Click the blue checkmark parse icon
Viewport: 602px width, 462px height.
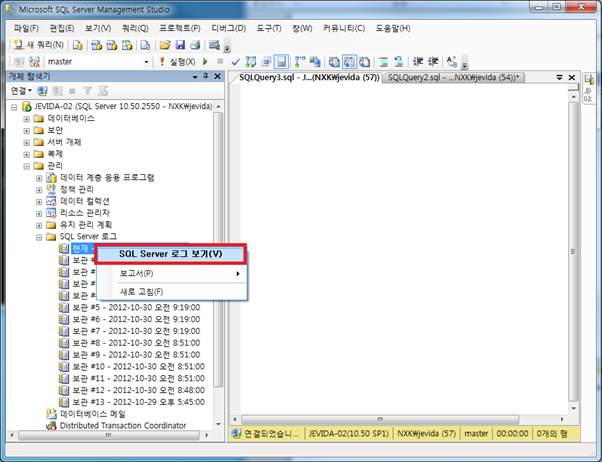tap(236, 61)
